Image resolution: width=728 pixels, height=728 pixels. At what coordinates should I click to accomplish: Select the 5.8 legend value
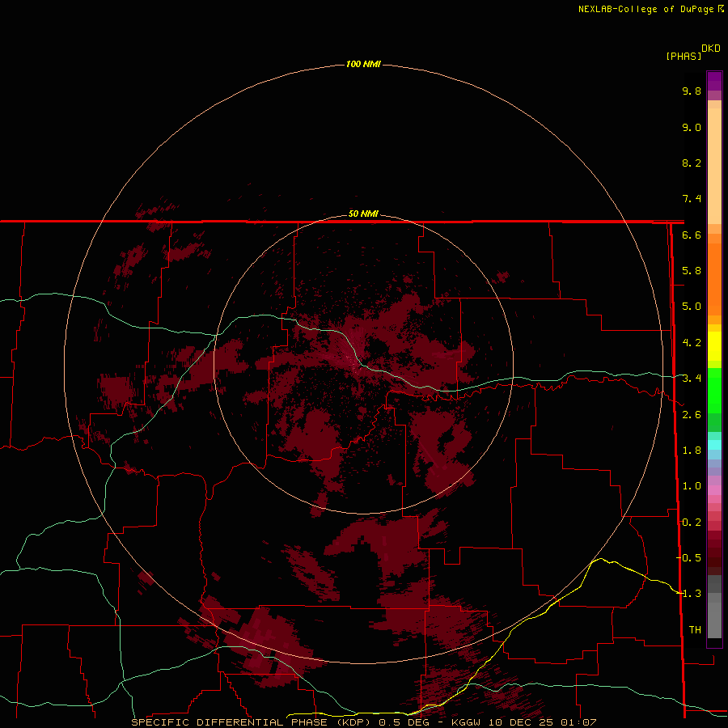click(692, 271)
